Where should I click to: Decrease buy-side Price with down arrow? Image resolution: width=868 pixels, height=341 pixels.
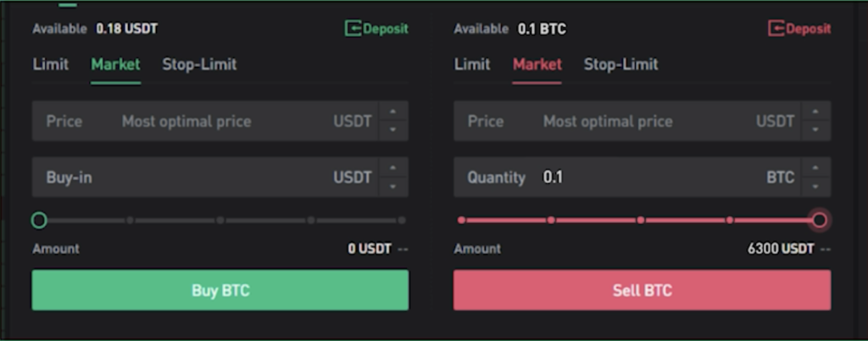click(392, 130)
